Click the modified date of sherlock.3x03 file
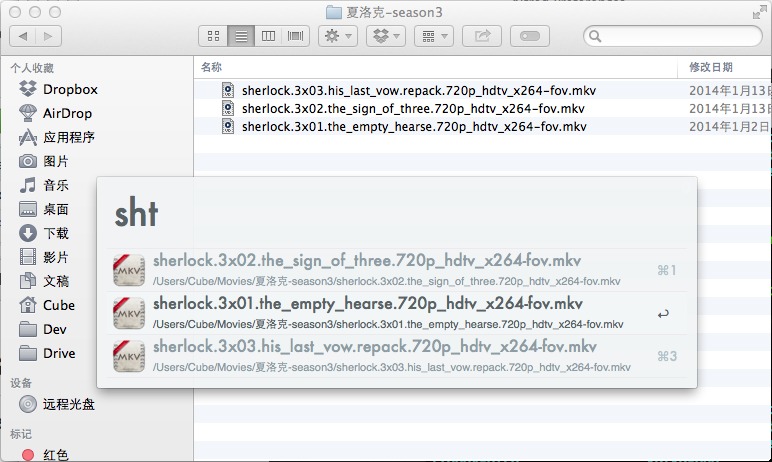772x462 pixels. coord(730,91)
